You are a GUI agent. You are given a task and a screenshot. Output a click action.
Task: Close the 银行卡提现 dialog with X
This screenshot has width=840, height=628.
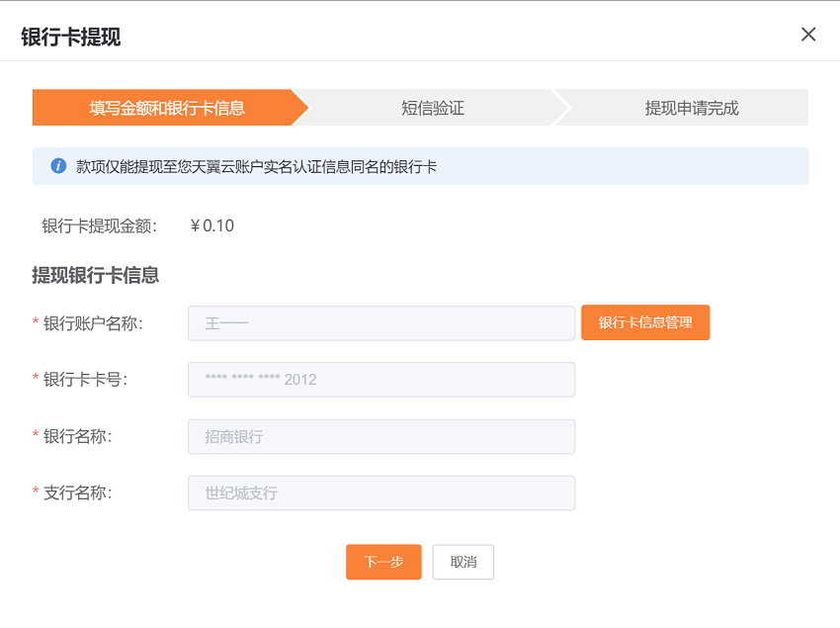(x=807, y=35)
